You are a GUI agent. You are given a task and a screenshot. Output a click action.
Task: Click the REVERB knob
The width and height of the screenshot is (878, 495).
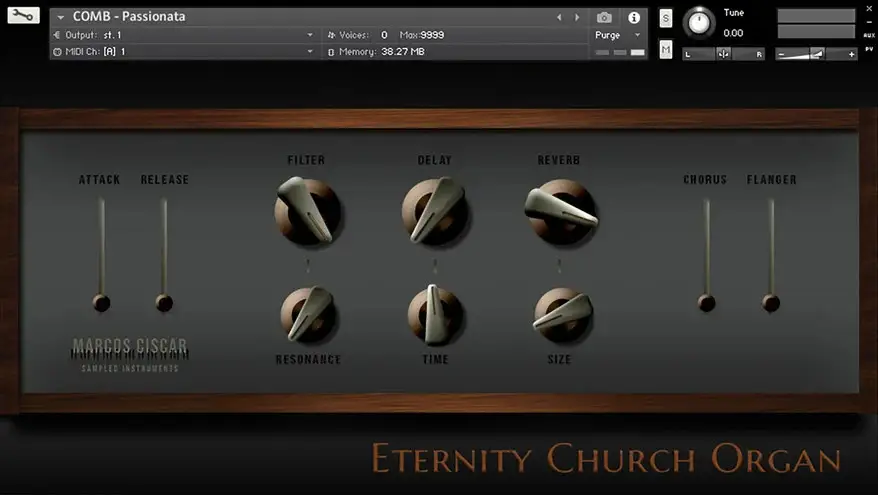[562, 211]
